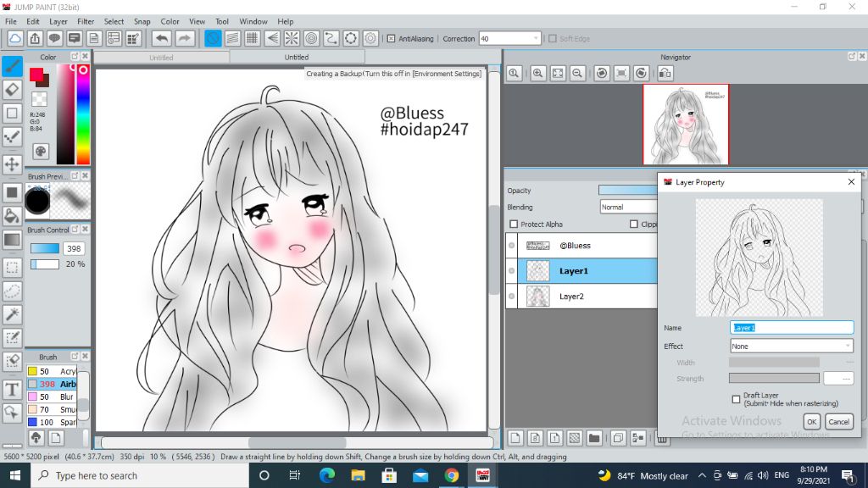The width and height of the screenshot is (868, 488).
Task: Open the File menu
Action: (10, 21)
